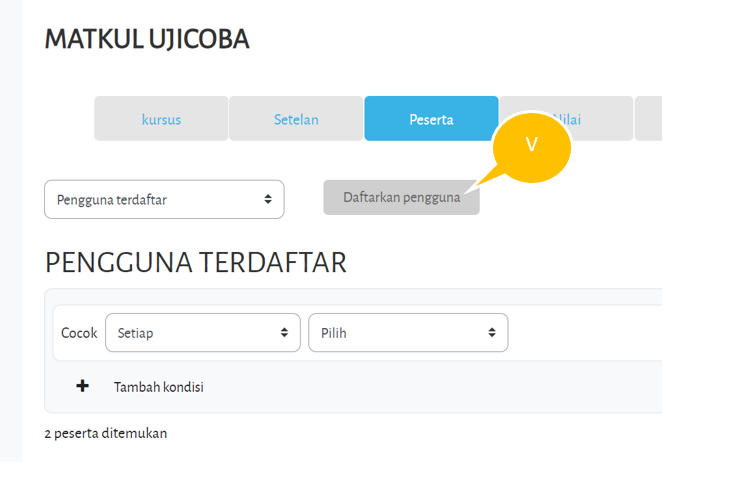Select the Peserta tab
The width and height of the screenshot is (730, 484).
click(x=431, y=119)
